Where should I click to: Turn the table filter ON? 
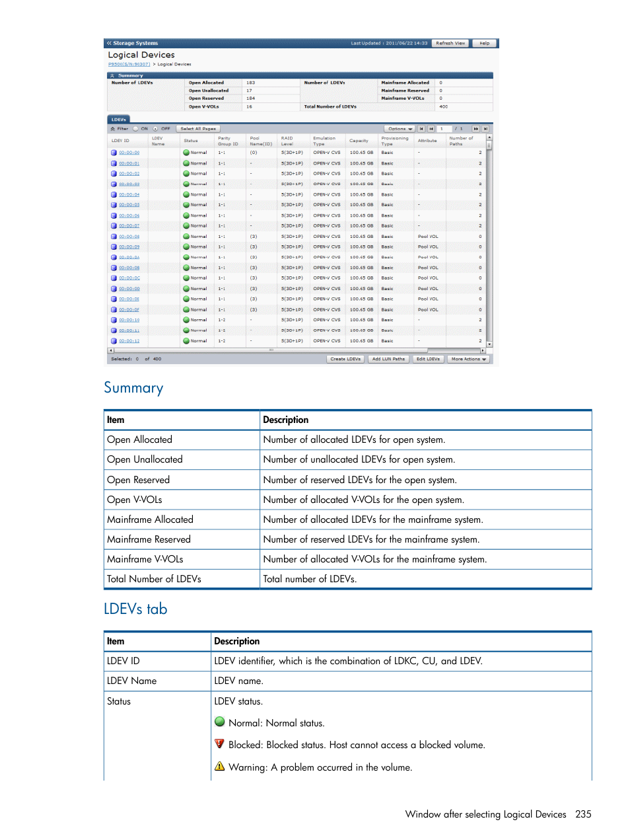click(136, 129)
